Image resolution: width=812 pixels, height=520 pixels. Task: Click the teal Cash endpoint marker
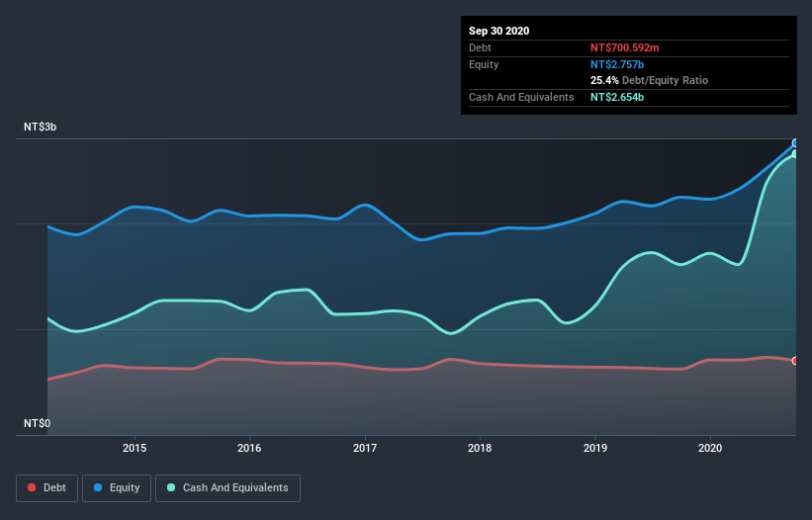[795, 153]
